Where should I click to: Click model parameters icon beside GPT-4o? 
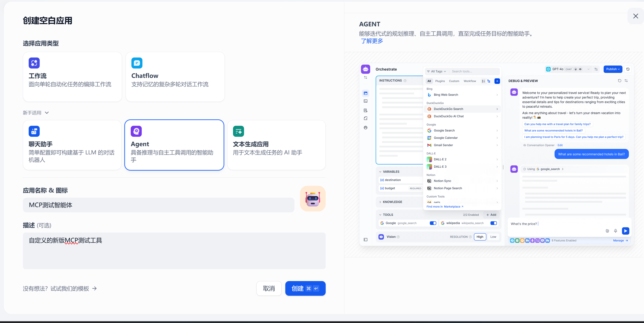click(596, 69)
